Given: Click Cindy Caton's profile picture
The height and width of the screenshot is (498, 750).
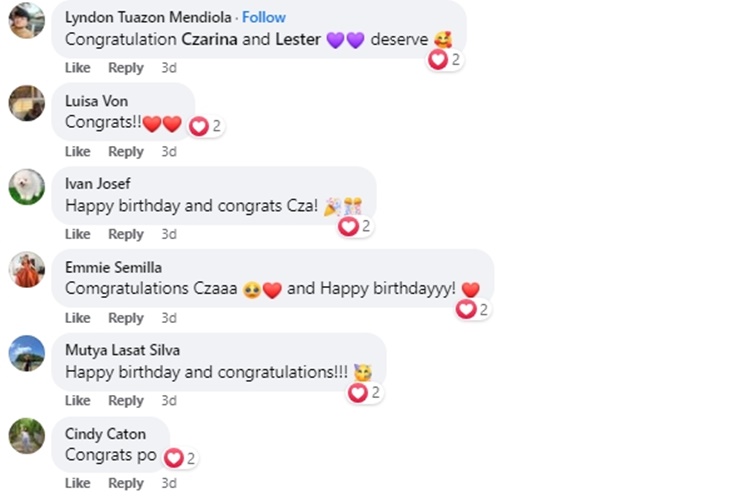Looking at the screenshot, I should point(27,436).
